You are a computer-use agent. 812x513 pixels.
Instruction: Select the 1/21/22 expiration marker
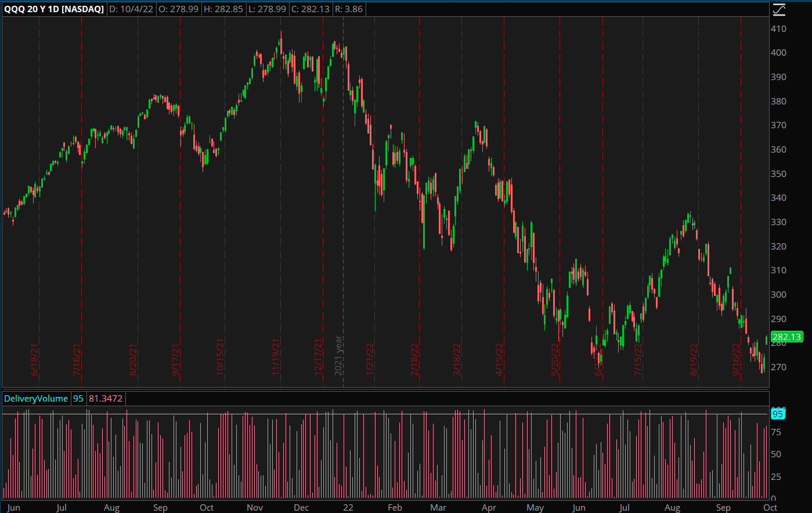point(370,359)
